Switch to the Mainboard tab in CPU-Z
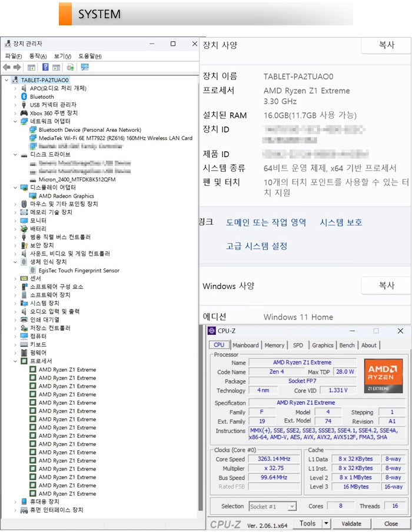The height and width of the screenshot is (532, 412). 245,345
